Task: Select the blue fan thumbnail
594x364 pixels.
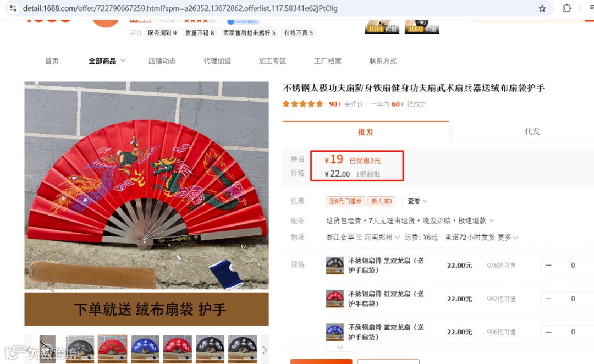Action: (x=145, y=349)
